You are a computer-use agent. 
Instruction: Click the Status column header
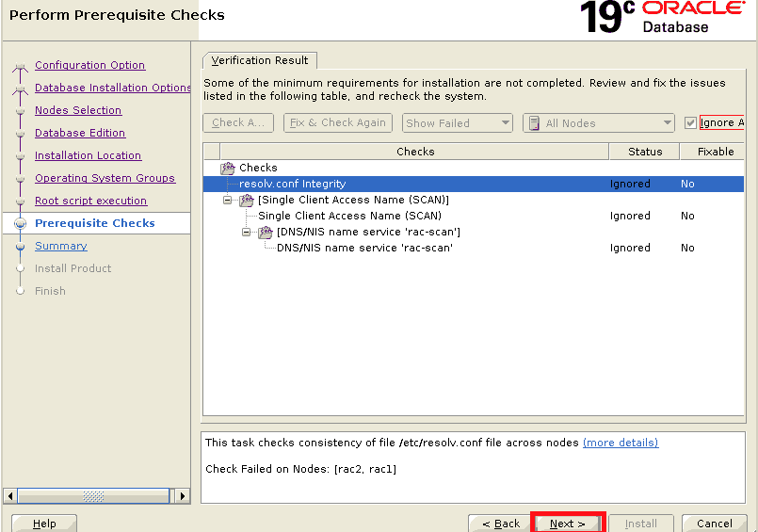(644, 152)
